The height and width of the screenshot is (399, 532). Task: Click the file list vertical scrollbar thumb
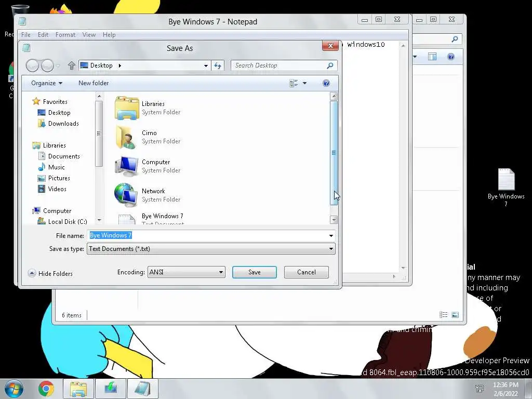[x=334, y=152]
